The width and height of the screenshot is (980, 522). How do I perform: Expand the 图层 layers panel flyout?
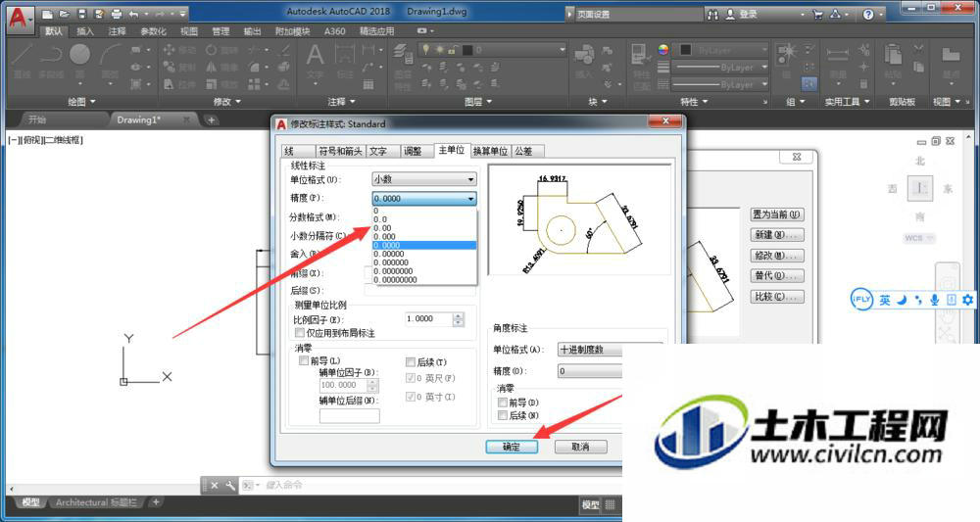[479, 101]
